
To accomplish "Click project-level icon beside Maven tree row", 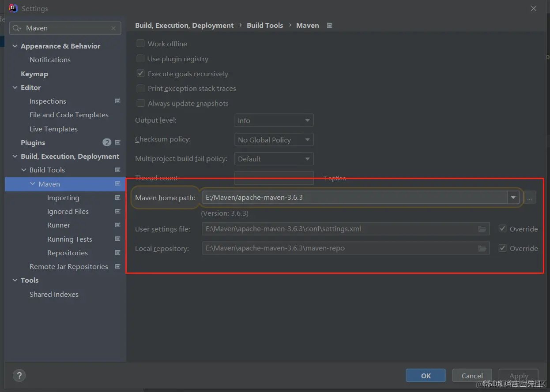I will click(118, 184).
